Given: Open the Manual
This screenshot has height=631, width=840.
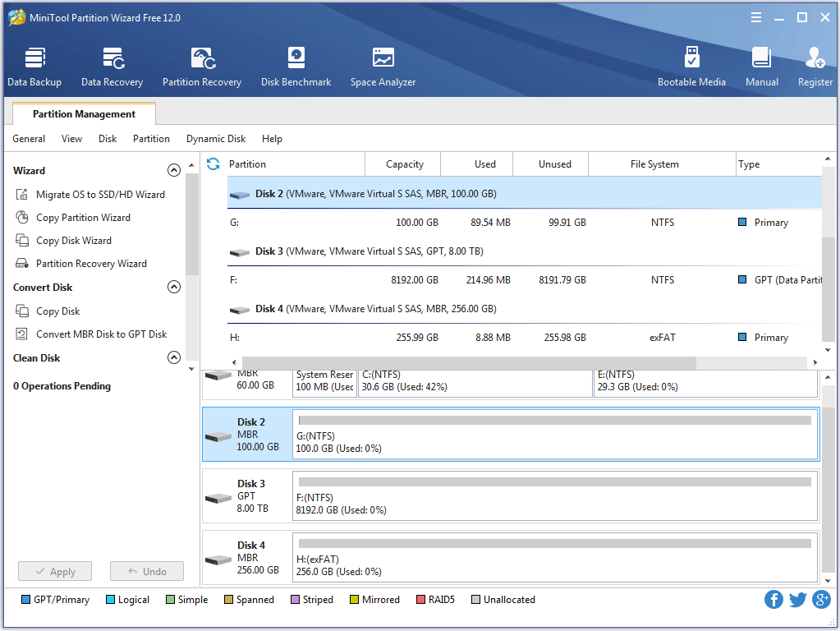Looking at the screenshot, I should point(762,67).
